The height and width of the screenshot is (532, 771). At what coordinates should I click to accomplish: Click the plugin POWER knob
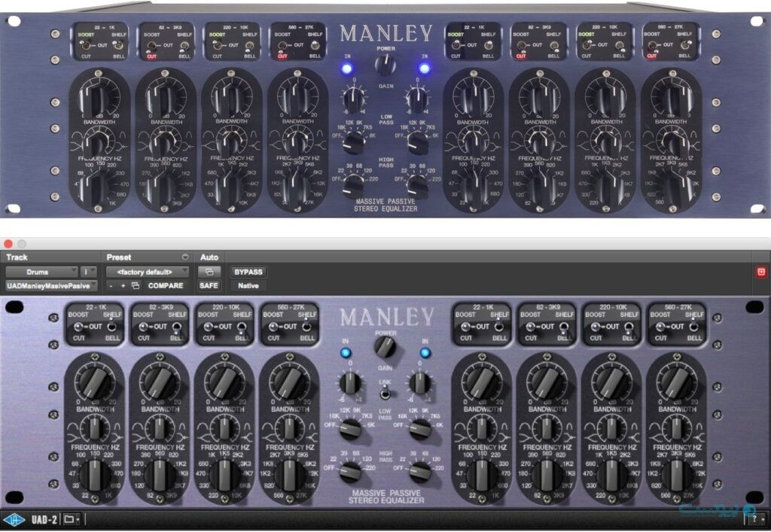click(x=385, y=348)
